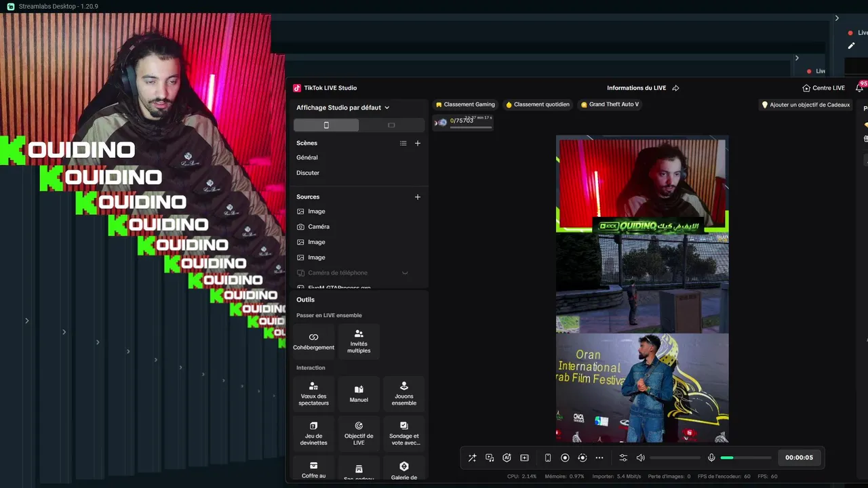Expand the Affichage Studio par défaut dropdown
Image resolution: width=868 pixels, height=488 pixels.
click(x=343, y=108)
